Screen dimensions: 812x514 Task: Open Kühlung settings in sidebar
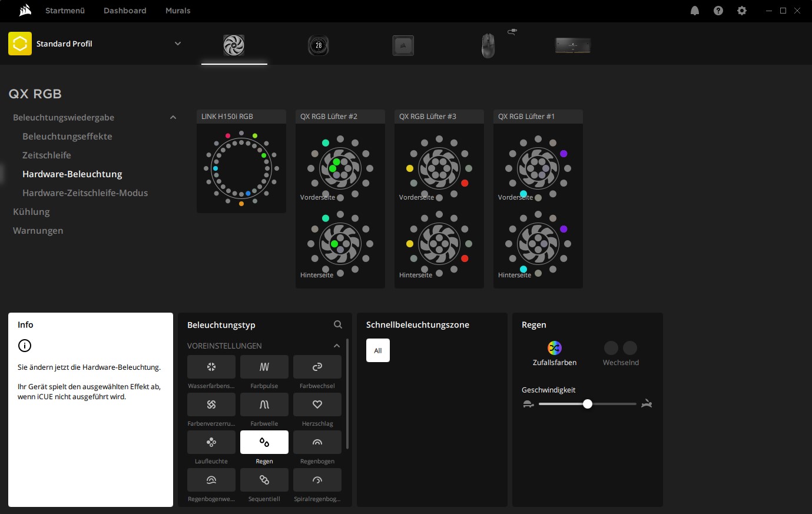point(31,212)
